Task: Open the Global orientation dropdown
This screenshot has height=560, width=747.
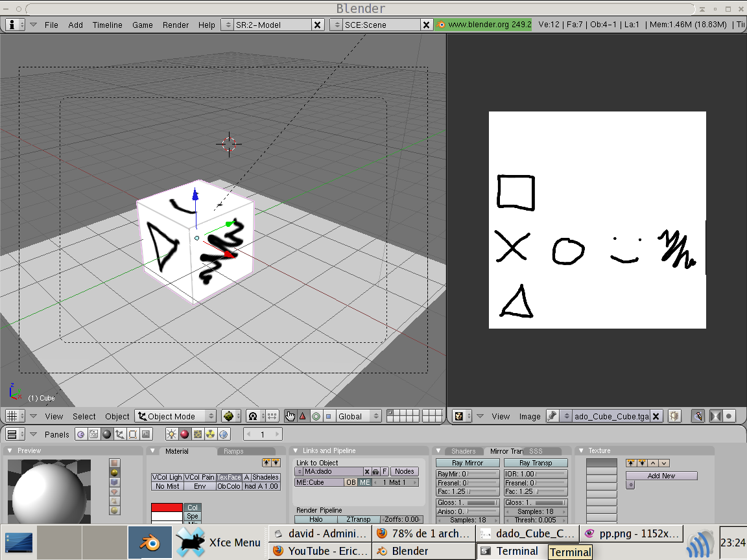Action: 359,416
